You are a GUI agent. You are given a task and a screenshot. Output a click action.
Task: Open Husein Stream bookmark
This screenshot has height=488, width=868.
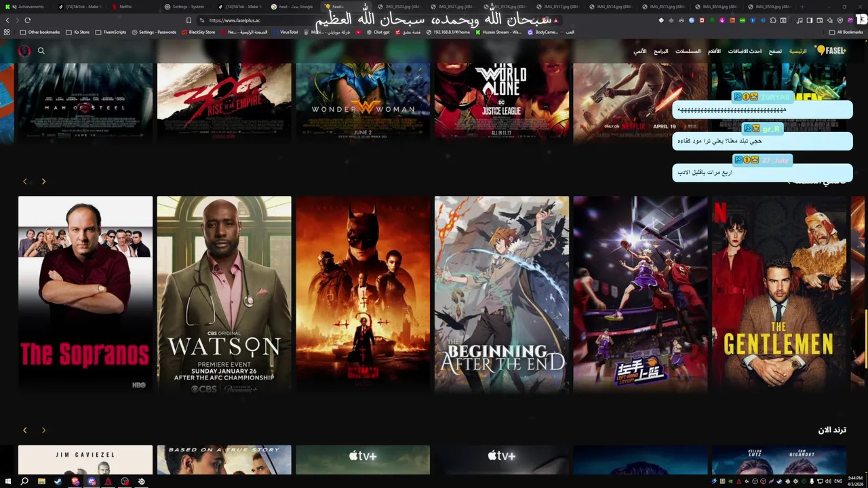498,32
